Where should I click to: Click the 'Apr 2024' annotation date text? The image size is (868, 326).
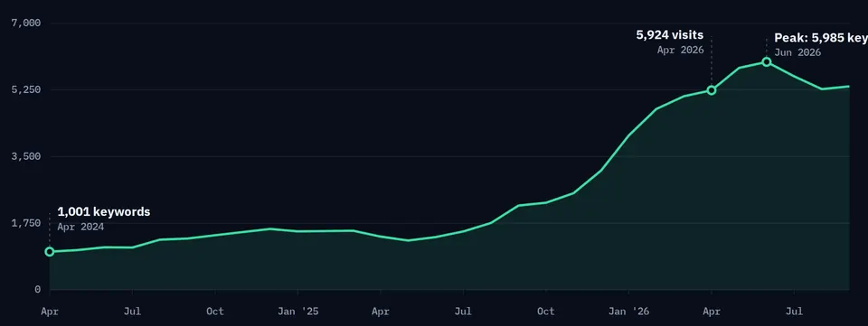point(80,227)
